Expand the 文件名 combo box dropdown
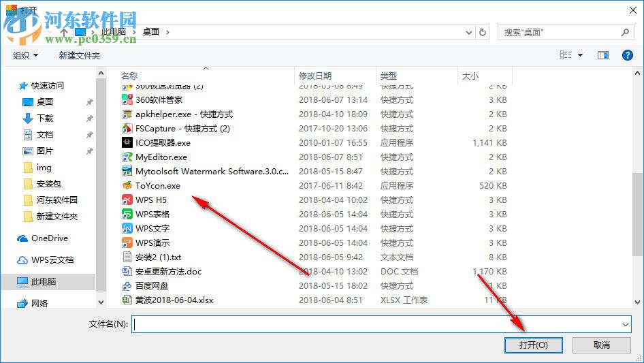The image size is (644, 363). click(625, 324)
